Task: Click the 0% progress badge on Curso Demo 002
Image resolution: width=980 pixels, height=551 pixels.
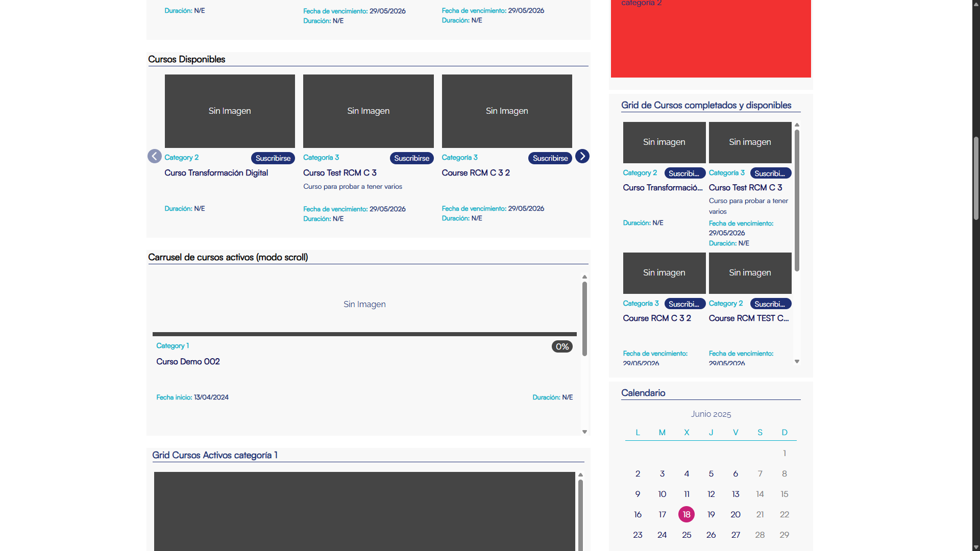Action: point(562,347)
